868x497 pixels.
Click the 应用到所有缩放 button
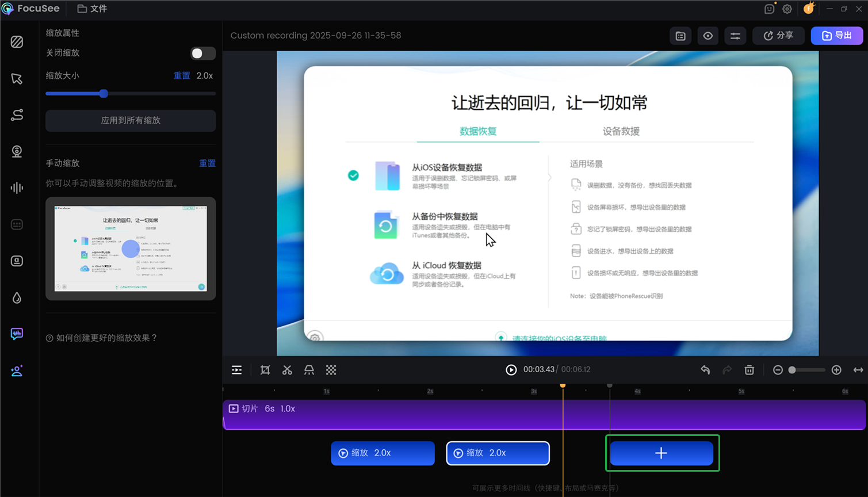[131, 121]
